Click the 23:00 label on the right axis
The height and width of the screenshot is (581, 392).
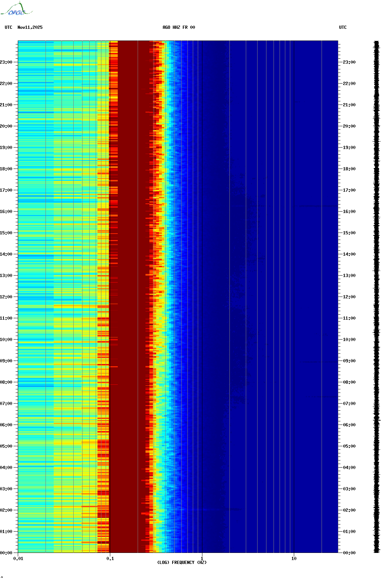coord(349,62)
